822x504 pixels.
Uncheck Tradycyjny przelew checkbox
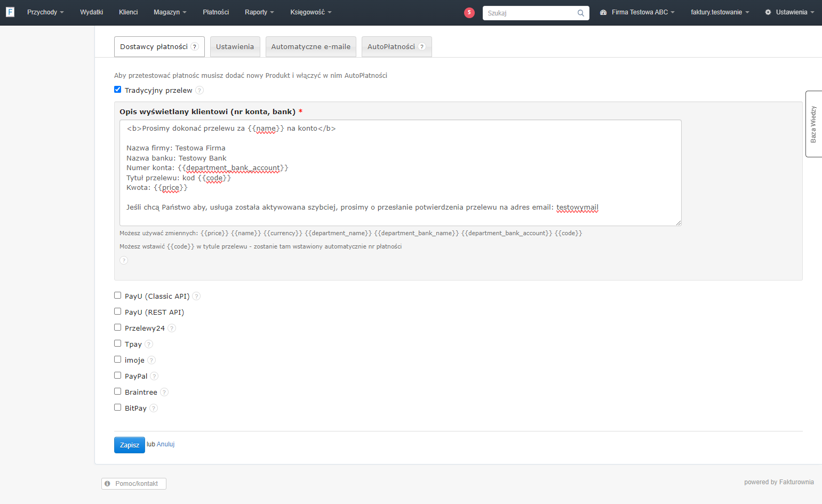pos(118,90)
